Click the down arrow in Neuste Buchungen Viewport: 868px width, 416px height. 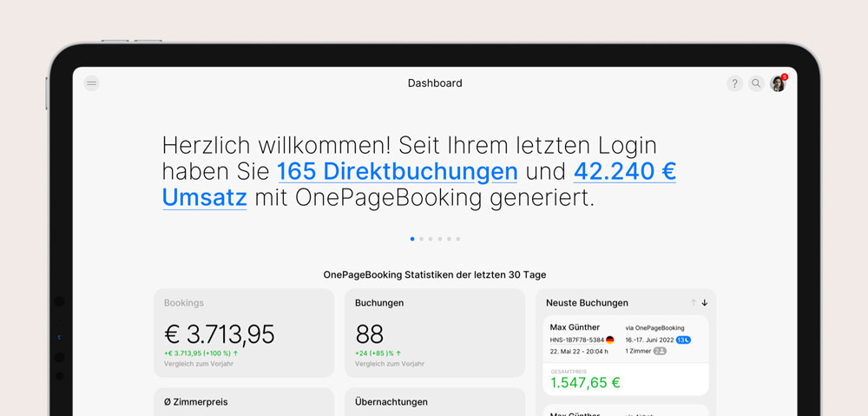705,302
